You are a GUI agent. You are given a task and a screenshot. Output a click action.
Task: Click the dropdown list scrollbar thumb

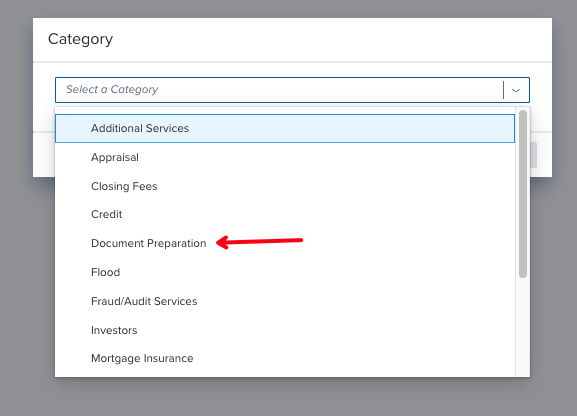pyautogui.click(x=523, y=194)
